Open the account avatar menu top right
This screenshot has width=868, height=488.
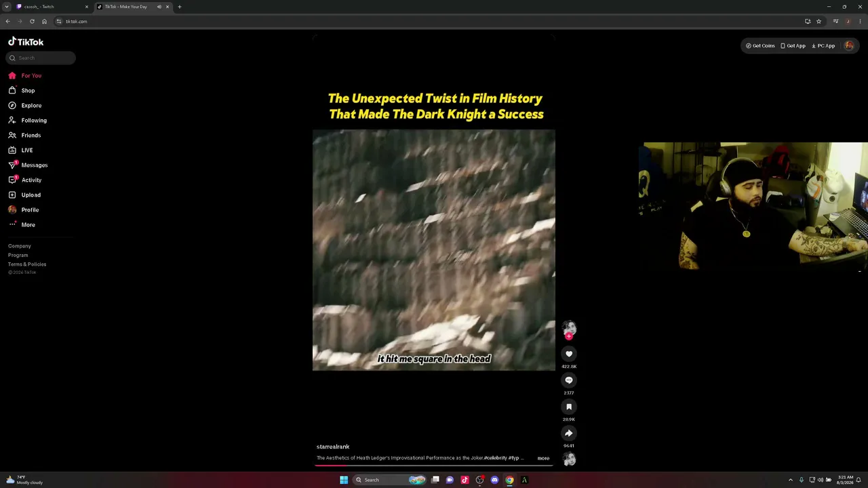[849, 46]
